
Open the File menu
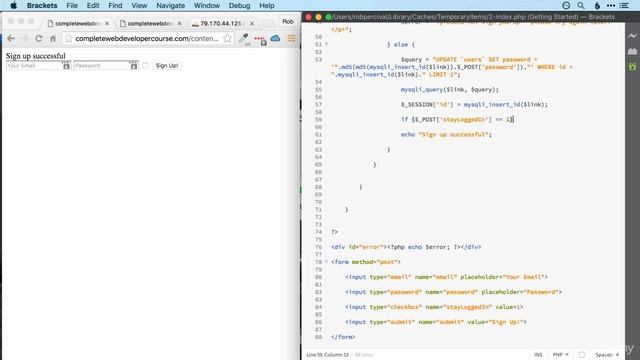pyautogui.click(x=72, y=5)
